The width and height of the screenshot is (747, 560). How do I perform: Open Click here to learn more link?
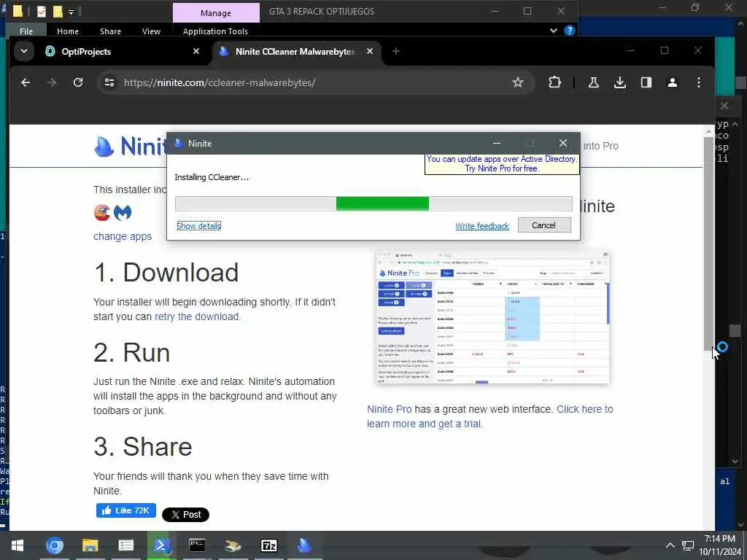(x=489, y=416)
